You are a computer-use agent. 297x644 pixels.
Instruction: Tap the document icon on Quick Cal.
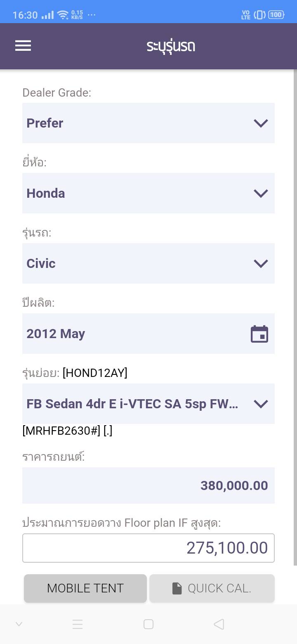177,588
